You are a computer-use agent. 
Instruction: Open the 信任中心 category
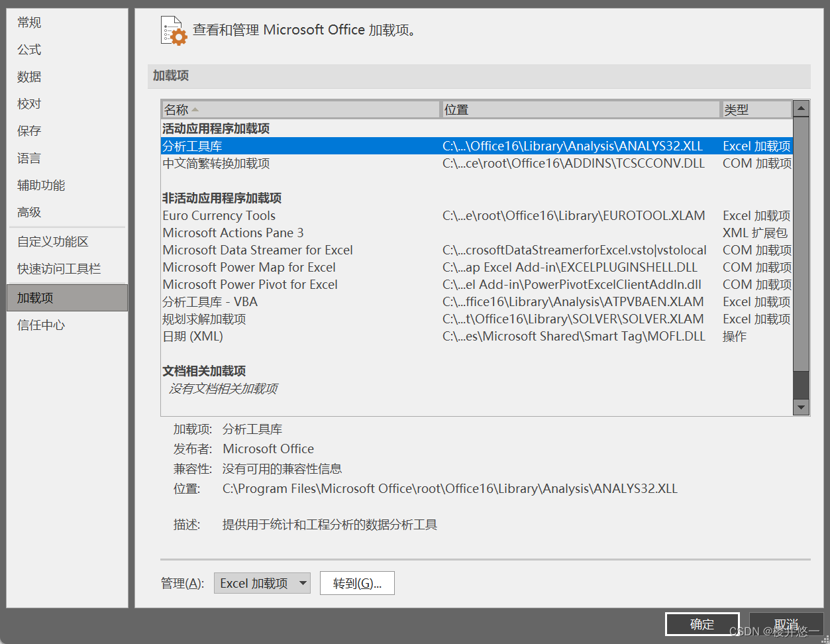click(x=41, y=325)
